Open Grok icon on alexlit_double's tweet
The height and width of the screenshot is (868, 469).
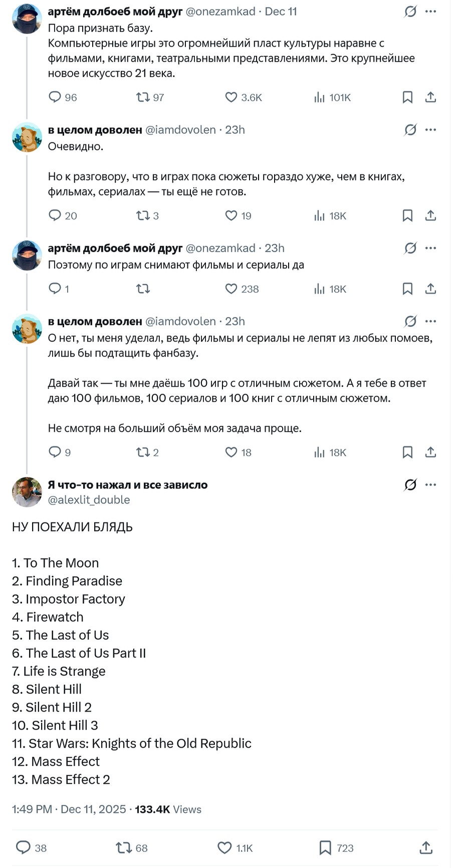pos(410,485)
